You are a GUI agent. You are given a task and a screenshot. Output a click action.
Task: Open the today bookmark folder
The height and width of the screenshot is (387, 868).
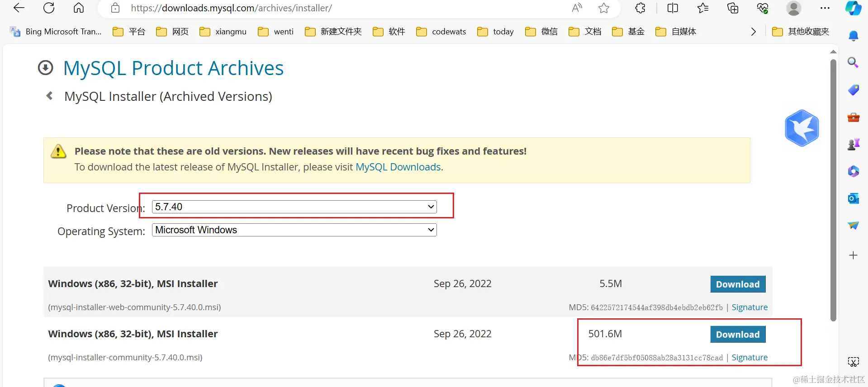click(496, 32)
